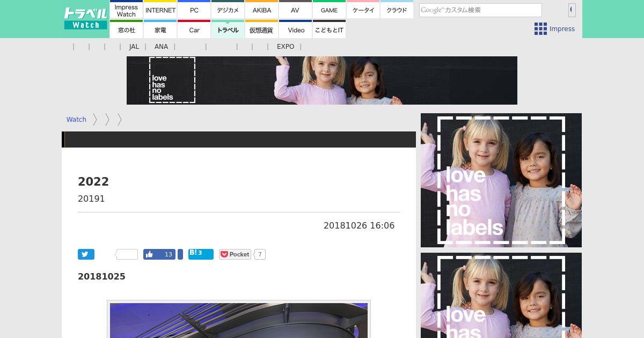
Task: Open the article's main photo
Action: (239, 320)
